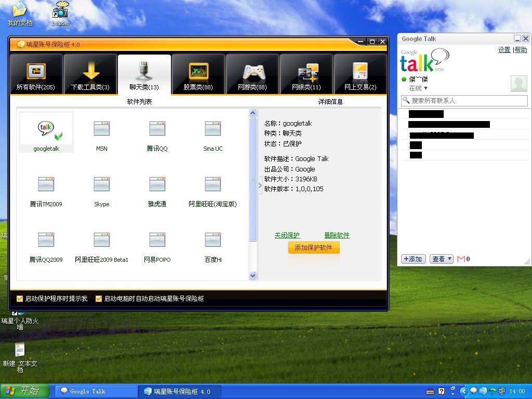Select the MSN software icon
Image resolution: width=532 pixels, height=399 pixels.
pyautogui.click(x=102, y=129)
